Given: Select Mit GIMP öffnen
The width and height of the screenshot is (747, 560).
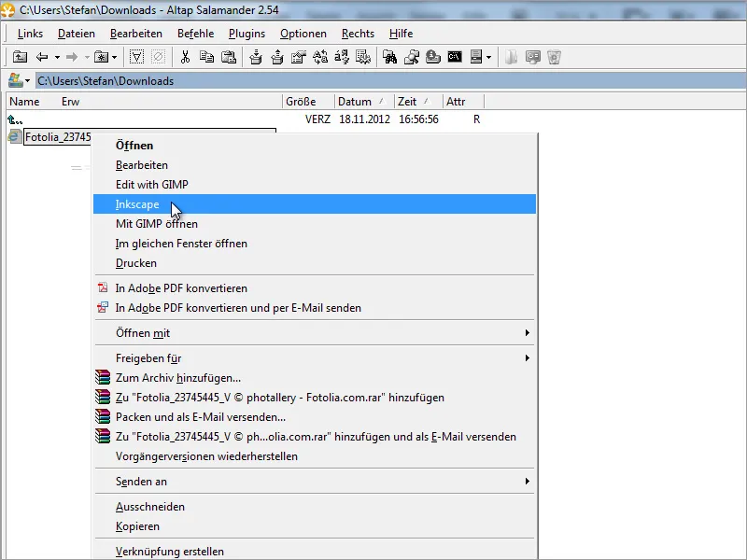Looking at the screenshot, I should [x=315, y=224].
